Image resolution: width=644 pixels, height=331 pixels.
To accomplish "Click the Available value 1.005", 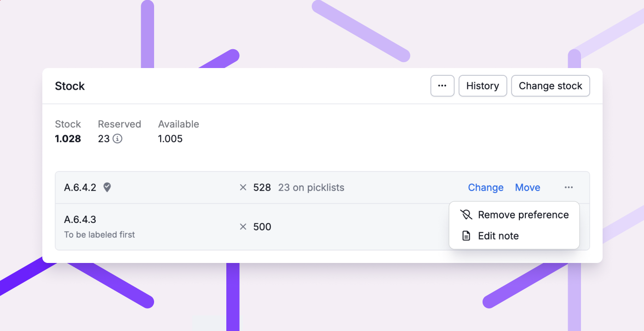I will (170, 139).
